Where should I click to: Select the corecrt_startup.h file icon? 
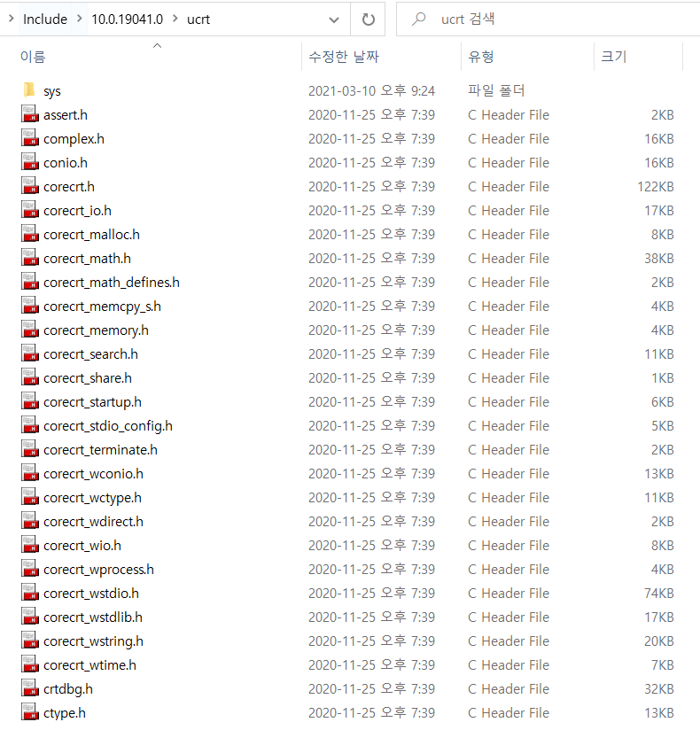pos(30,401)
